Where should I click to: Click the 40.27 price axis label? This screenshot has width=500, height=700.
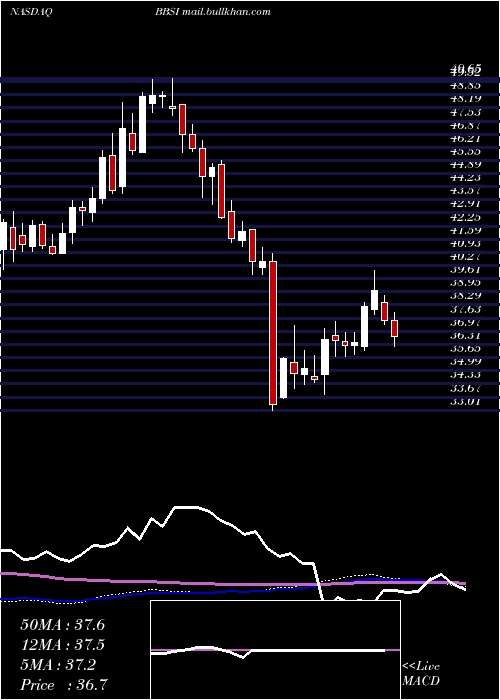coord(465,256)
